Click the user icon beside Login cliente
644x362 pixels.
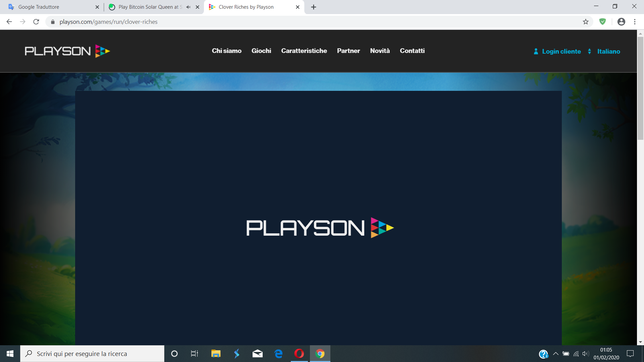[536, 51]
